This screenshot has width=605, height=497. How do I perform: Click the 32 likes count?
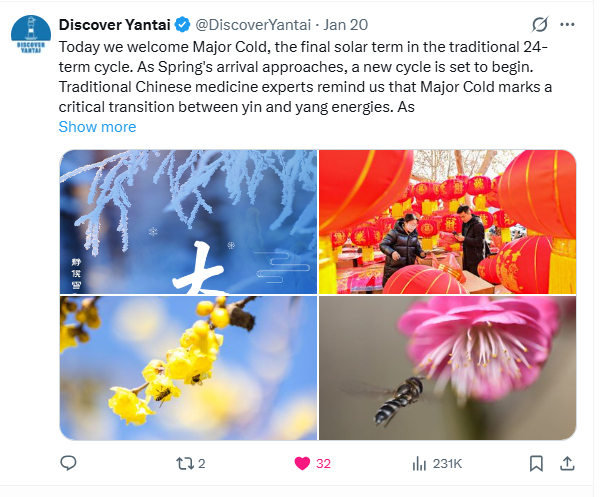click(x=323, y=463)
